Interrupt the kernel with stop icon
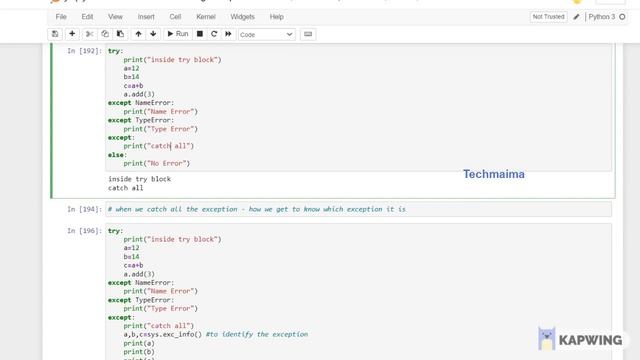Image resolution: width=640 pixels, height=360 pixels. (x=200, y=34)
